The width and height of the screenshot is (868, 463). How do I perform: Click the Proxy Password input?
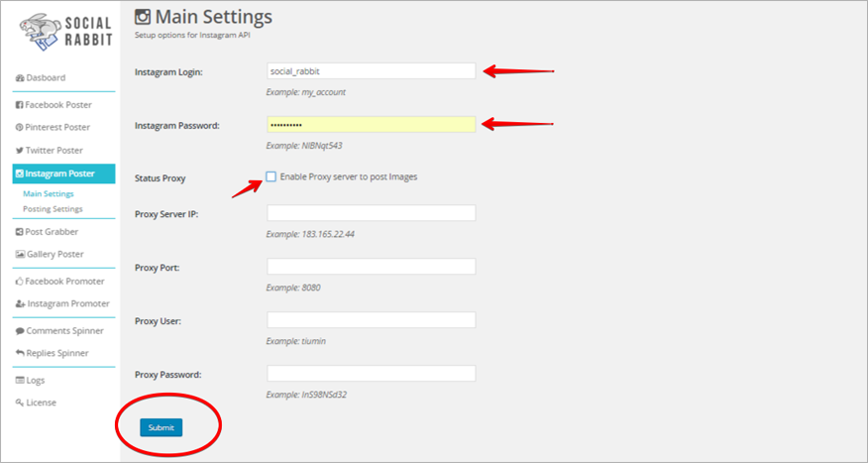pos(372,374)
